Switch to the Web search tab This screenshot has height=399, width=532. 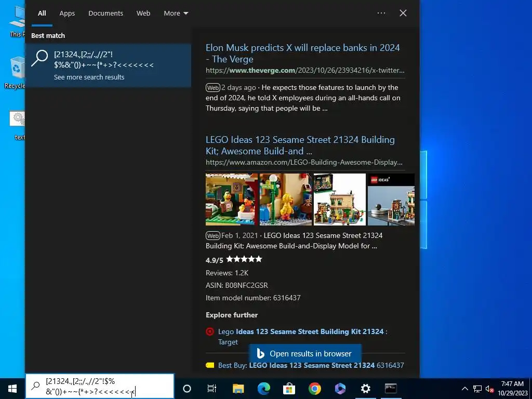pos(143,13)
